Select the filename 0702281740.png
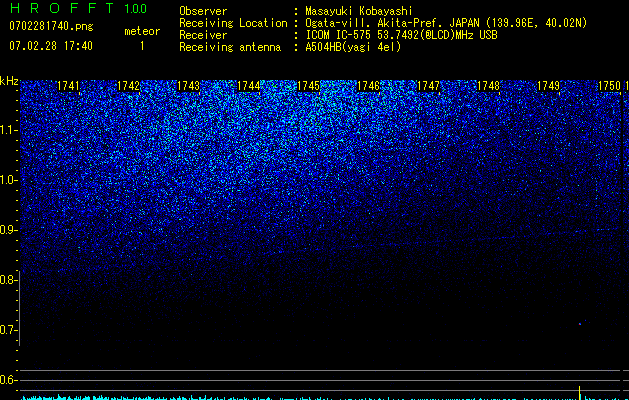Screen dimensions: 629x400 pyautogui.click(x=51, y=26)
